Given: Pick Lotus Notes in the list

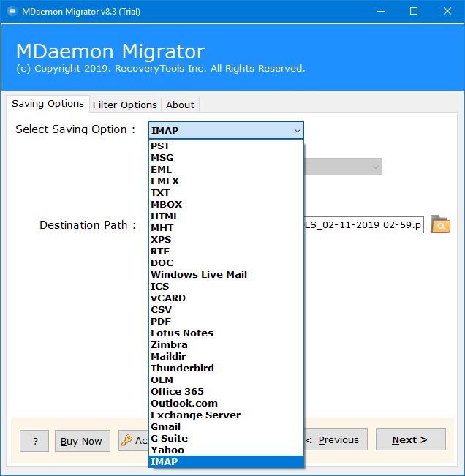Looking at the screenshot, I should 226,333.
